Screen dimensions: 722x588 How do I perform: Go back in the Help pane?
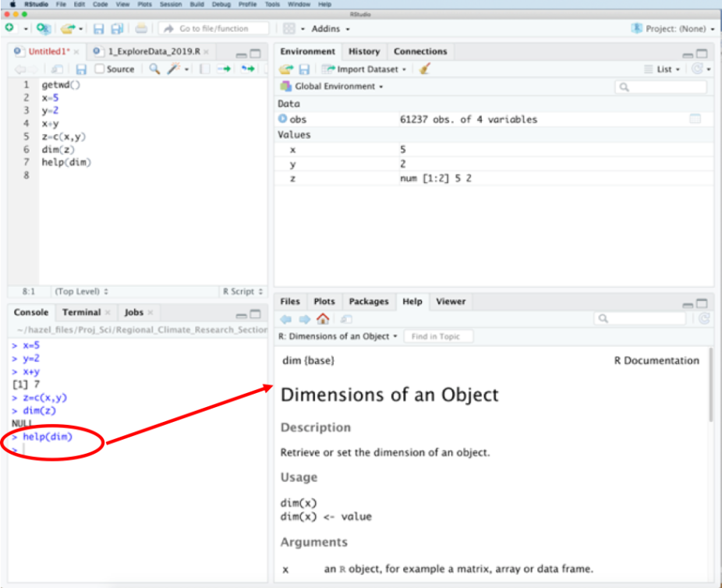pos(286,319)
